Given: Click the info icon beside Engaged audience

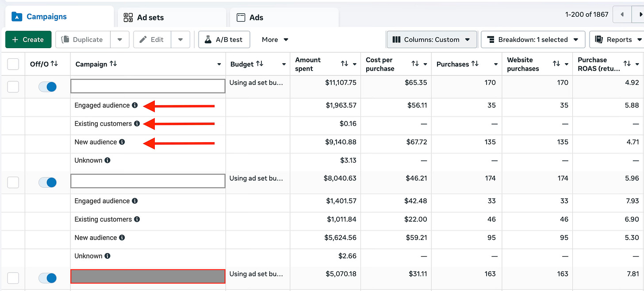Looking at the screenshot, I should (x=135, y=105).
